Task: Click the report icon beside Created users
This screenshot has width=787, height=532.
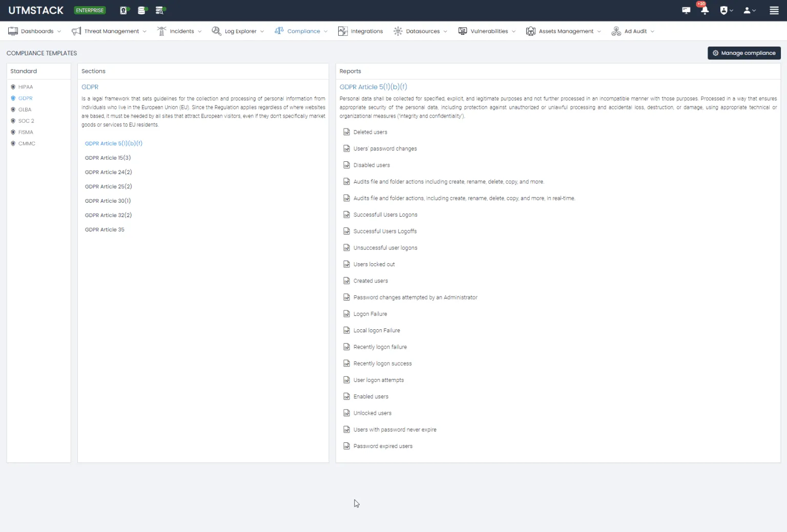Action: (346, 281)
